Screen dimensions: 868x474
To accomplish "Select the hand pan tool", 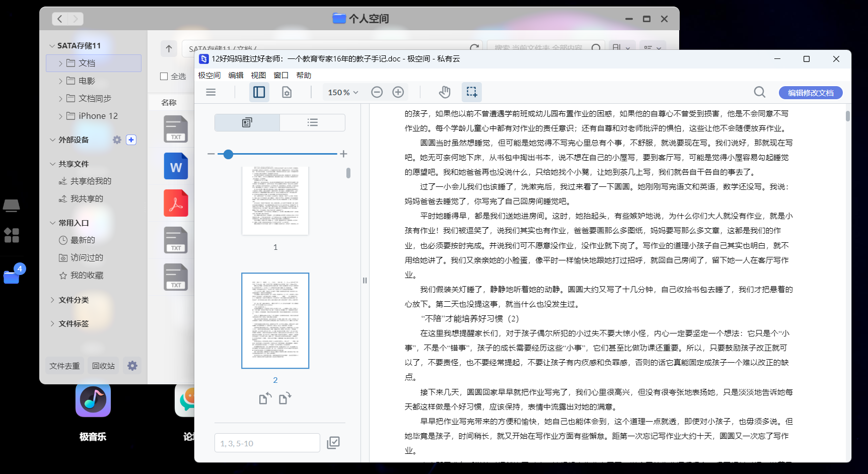I will [x=445, y=92].
